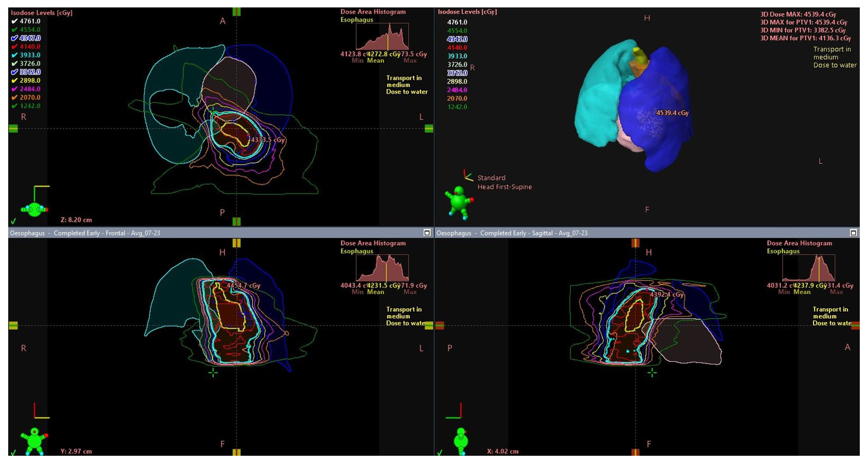This screenshot has width=868, height=463.
Task: Click the coordinate axes icon beside Standard label
Action: pos(467,176)
